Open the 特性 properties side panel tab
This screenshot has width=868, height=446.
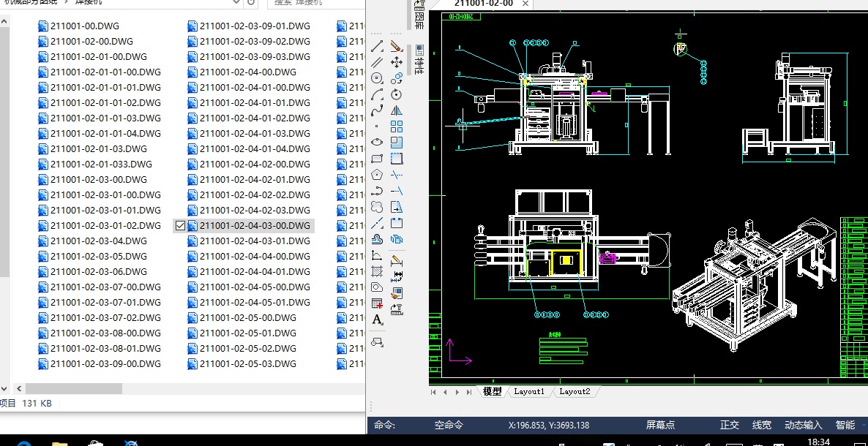420,60
